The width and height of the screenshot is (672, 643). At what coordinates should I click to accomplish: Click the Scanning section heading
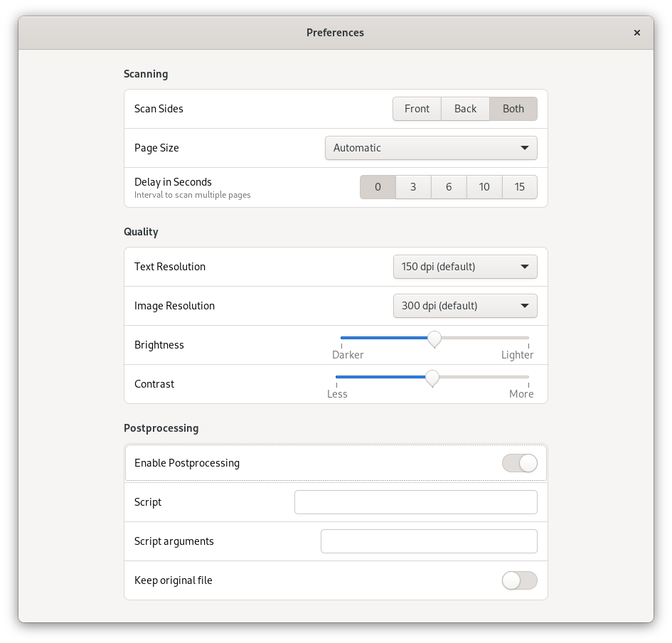(x=146, y=74)
